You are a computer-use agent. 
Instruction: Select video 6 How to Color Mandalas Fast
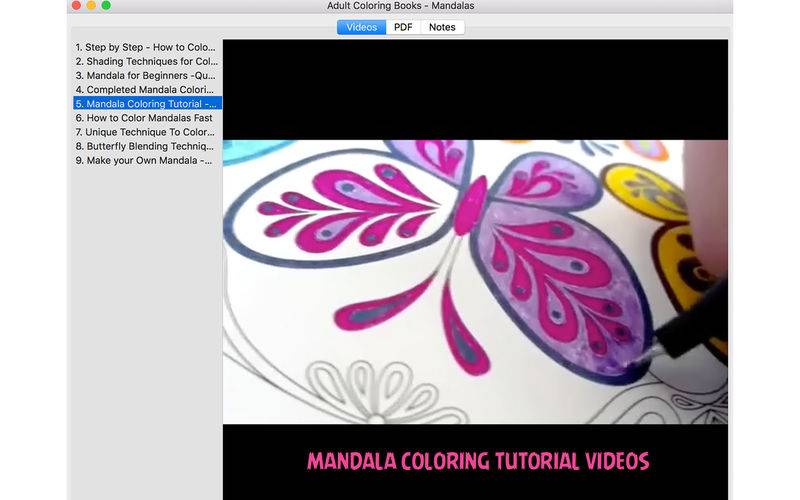coord(147,118)
